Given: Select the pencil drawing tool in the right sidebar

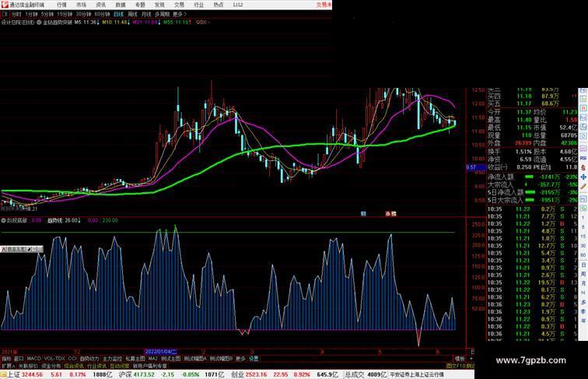Looking at the screenshot, I should (583, 187).
